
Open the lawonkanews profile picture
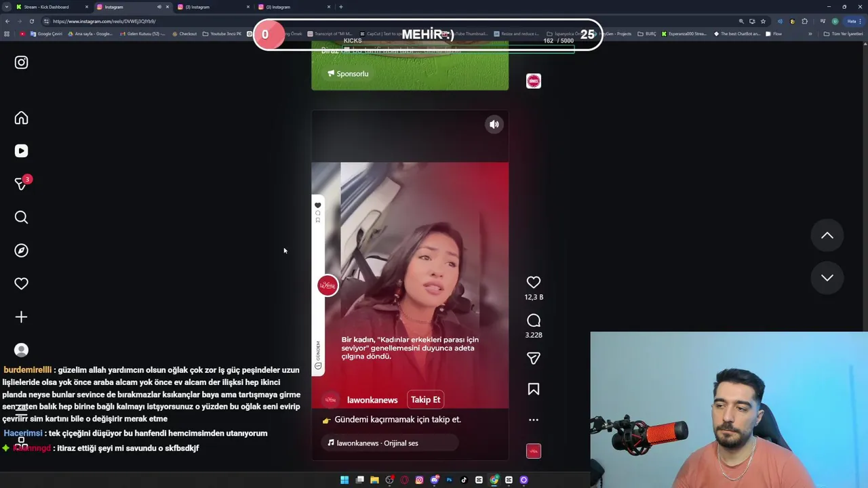[x=330, y=400]
